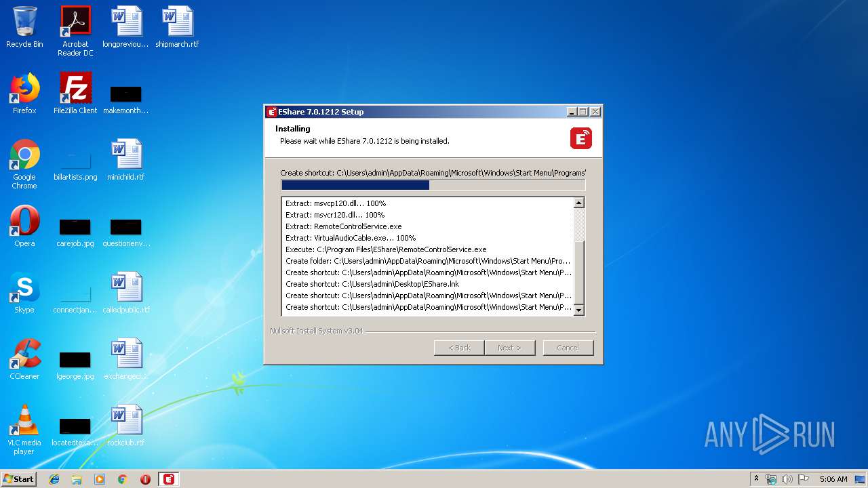
Task: Click the install log scroll down arrow
Action: [x=578, y=310]
